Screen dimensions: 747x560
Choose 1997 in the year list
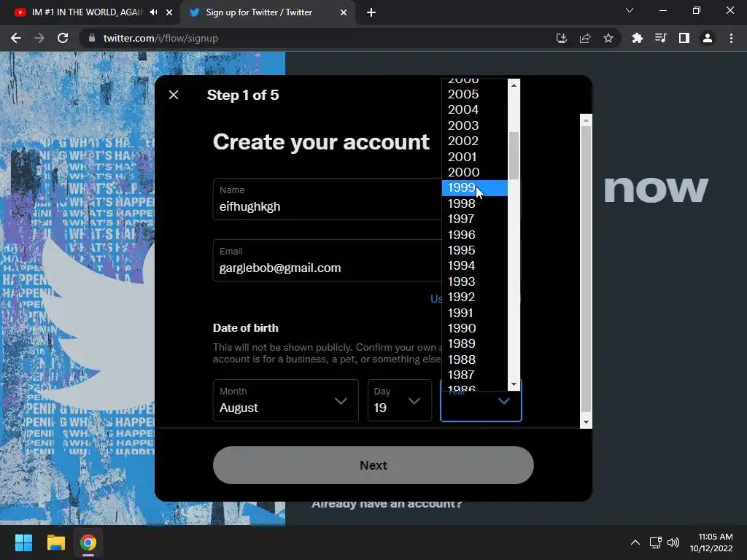click(474, 219)
